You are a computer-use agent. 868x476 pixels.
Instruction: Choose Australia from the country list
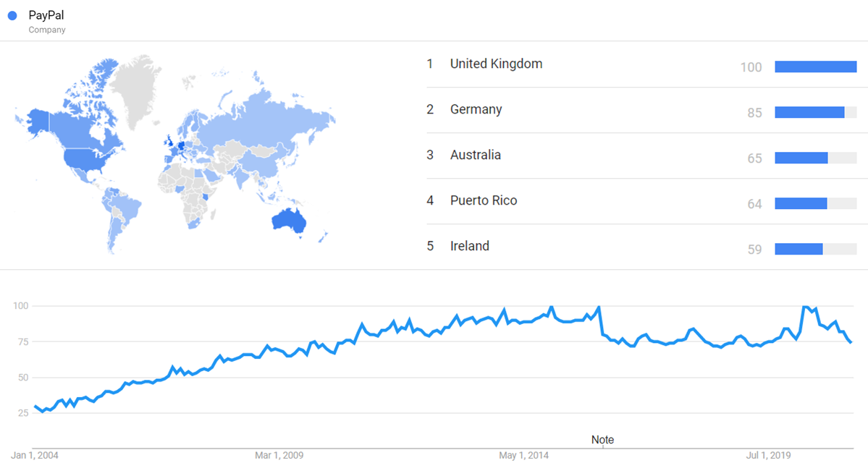click(475, 155)
